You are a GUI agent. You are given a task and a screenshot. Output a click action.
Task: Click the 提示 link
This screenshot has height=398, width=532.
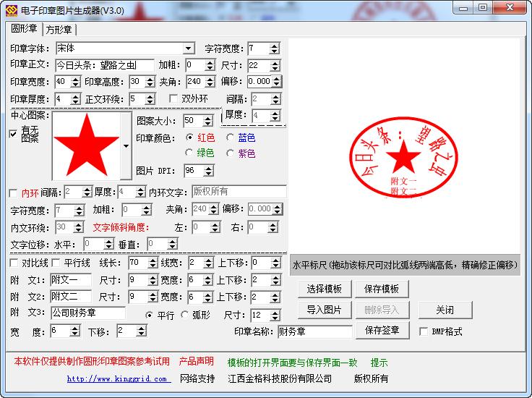pos(379,363)
